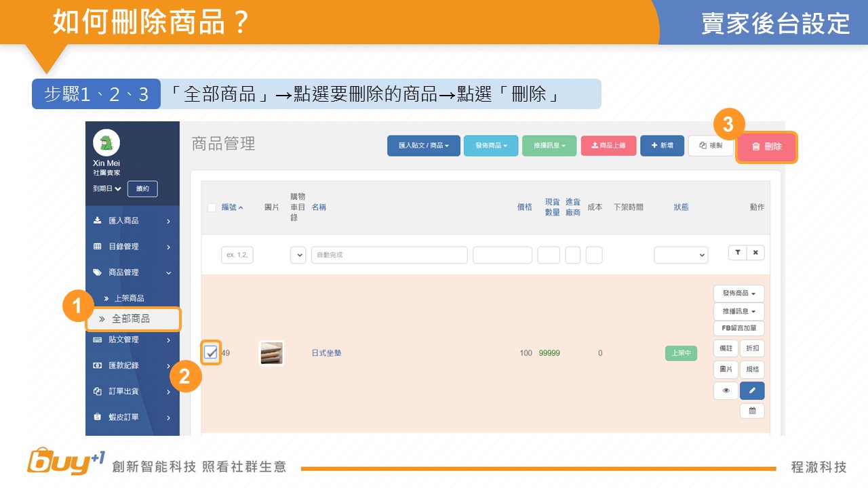Toggle the select-all checkbox in table header
The height and width of the screenshot is (488, 868).
[x=212, y=207]
